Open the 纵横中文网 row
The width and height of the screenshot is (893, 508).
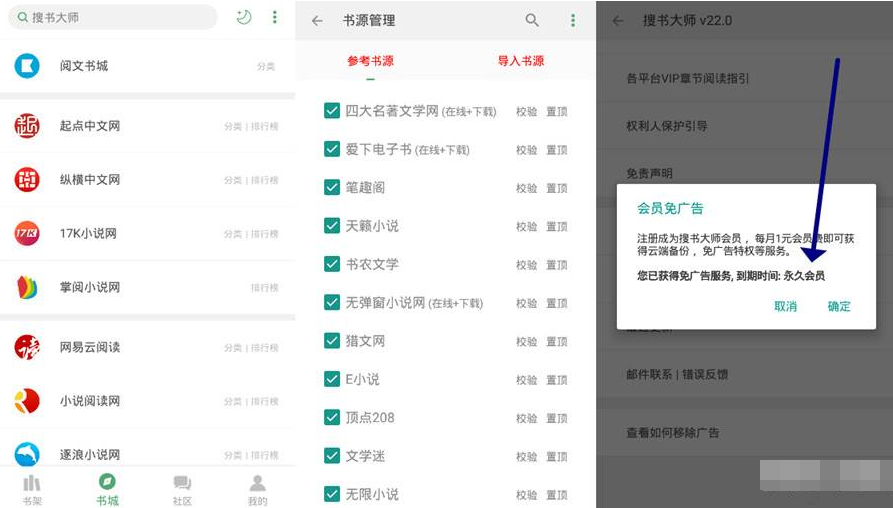point(148,179)
